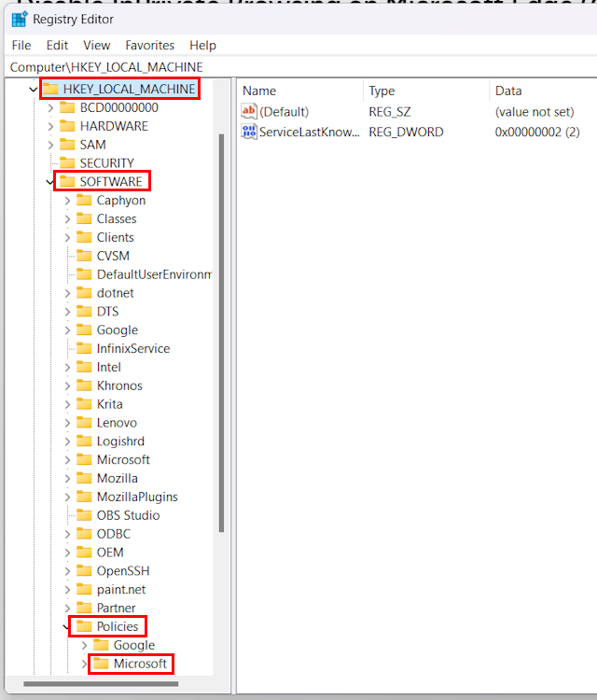
Task: Click the (Default) string value icon
Action: pos(249,112)
